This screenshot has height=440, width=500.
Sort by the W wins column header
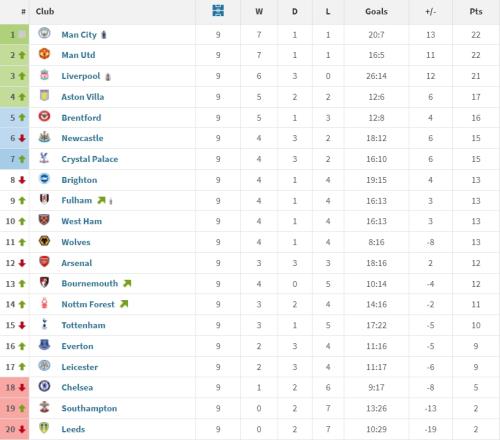[x=259, y=11]
